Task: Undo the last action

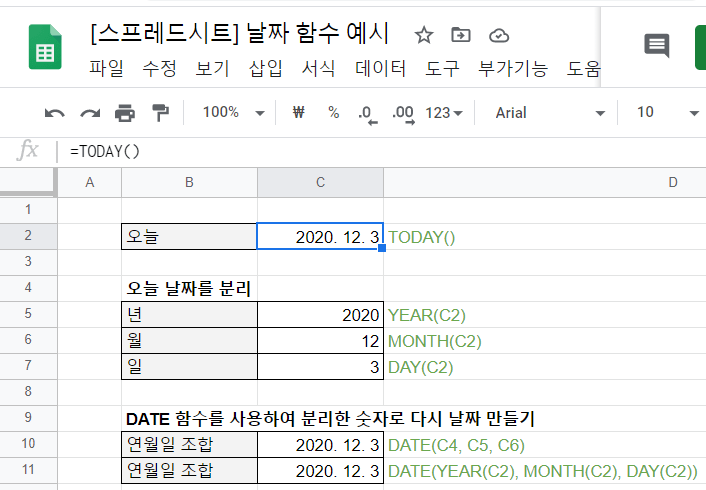Action: pyautogui.click(x=55, y=113)
